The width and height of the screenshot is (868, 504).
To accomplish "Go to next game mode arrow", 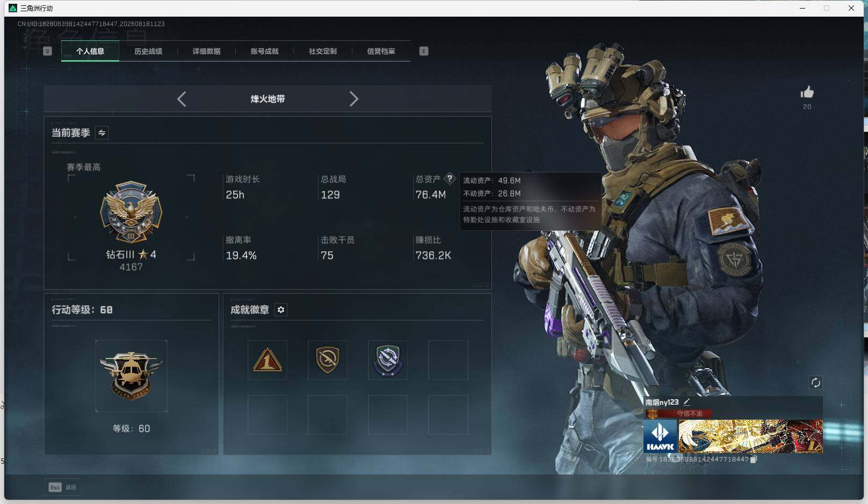I will click(x=353, y=99).
